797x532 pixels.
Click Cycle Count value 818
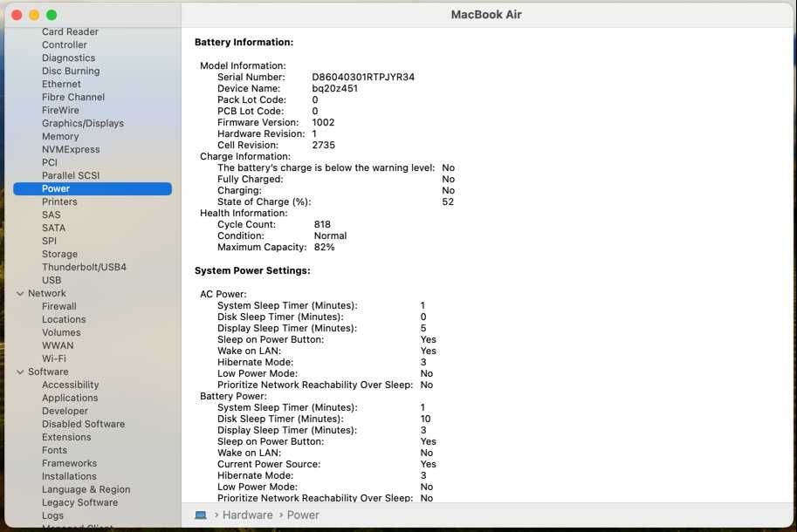click(x=322, y=224)
